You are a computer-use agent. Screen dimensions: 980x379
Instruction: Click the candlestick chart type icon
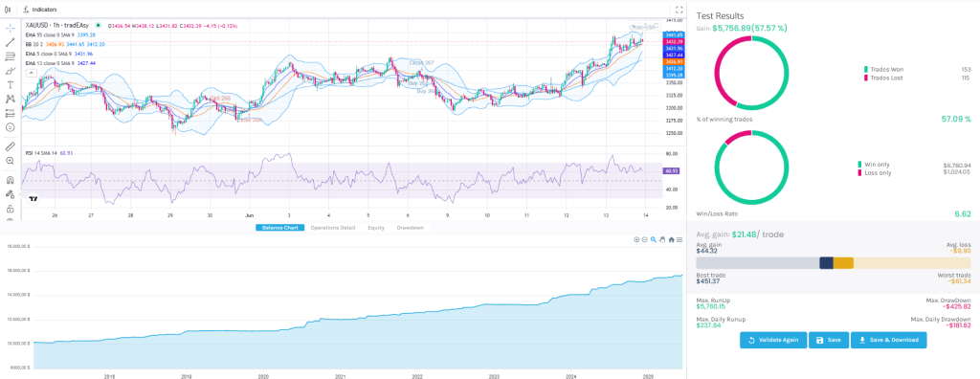pos(7,10)
